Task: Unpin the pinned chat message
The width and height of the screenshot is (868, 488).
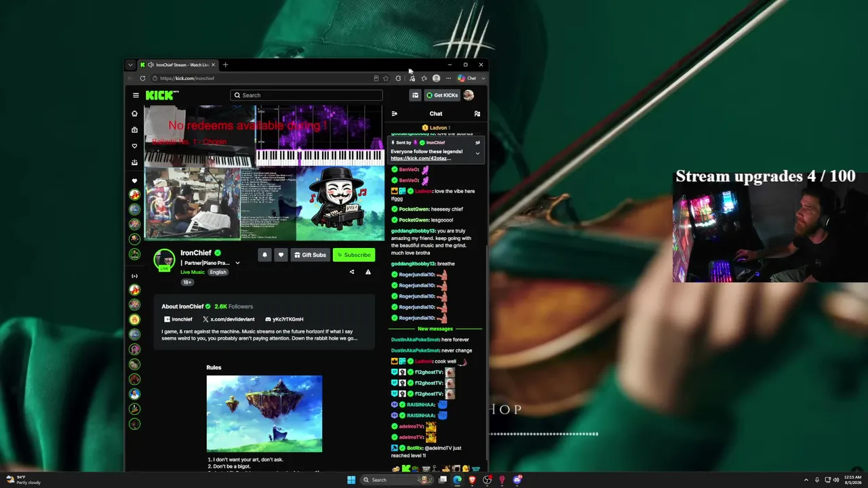Action: point(477,143)
